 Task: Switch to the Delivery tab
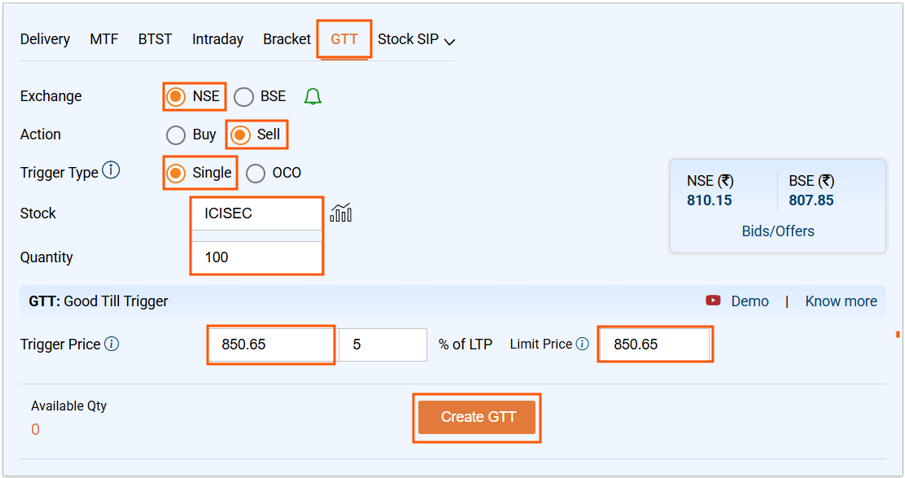pos(45,39)
